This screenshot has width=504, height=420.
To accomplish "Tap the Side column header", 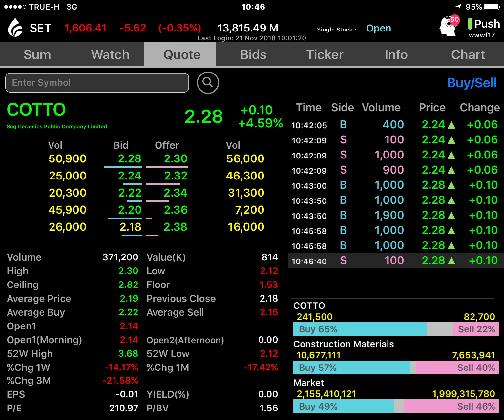I will click(343, 108).
